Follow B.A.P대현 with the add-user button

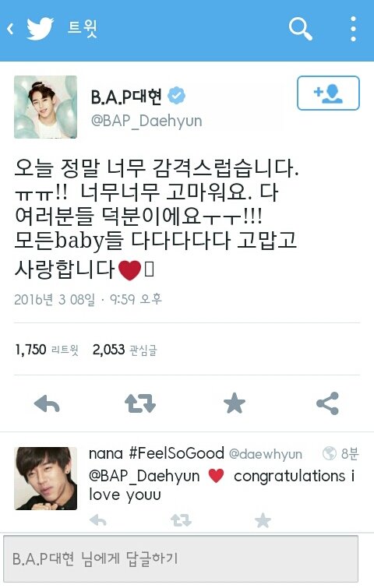(328, 93)
